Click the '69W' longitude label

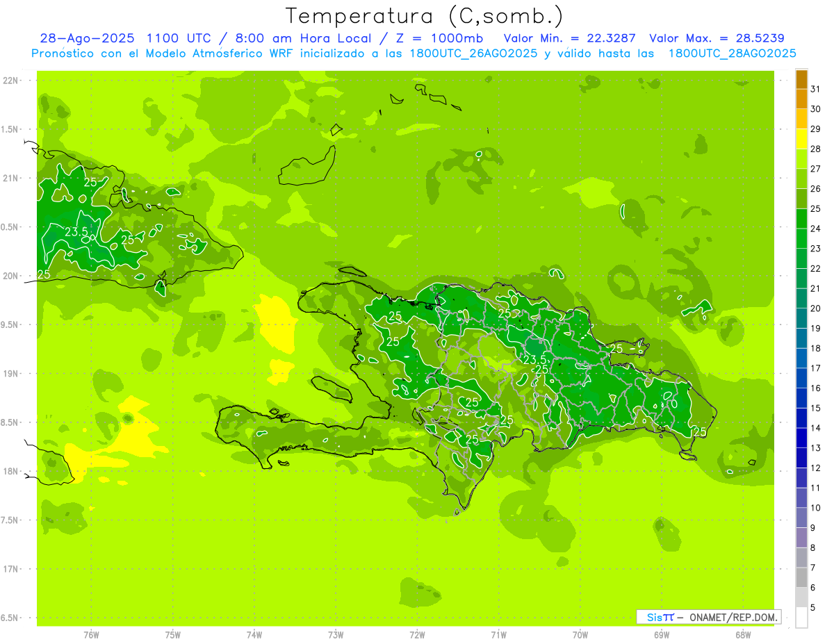(662, 634)
